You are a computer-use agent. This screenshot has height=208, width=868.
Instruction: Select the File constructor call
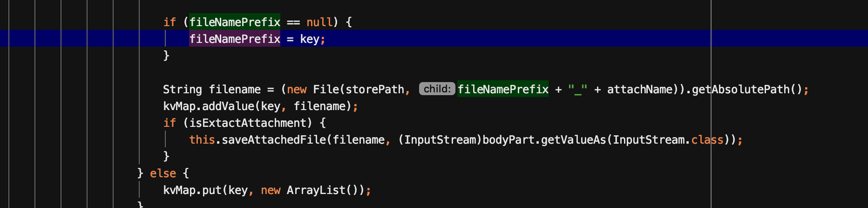click(x=326, y=89)
